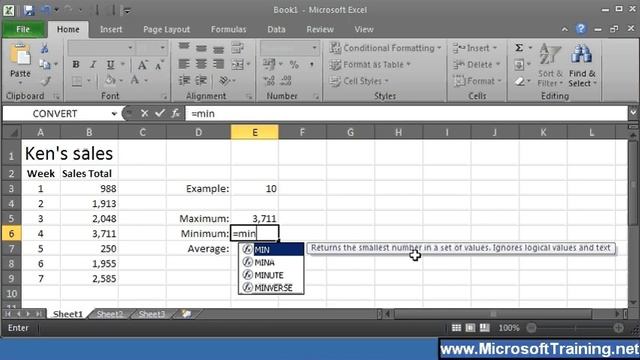Open Cell Styles dropdown
This screenshot has width=640, height=360.
[359, 81]
